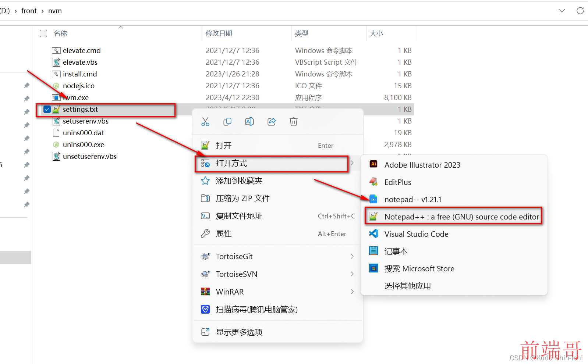
Task: Select the elevate.cmd file name
Action: coord(82,50)
